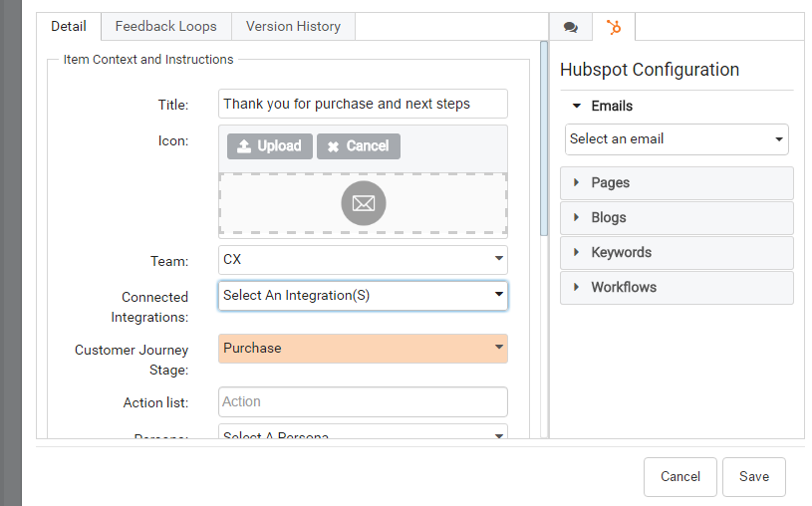Open the Select an email dropdown
The image size is (812, 506).
pos(677,139)
